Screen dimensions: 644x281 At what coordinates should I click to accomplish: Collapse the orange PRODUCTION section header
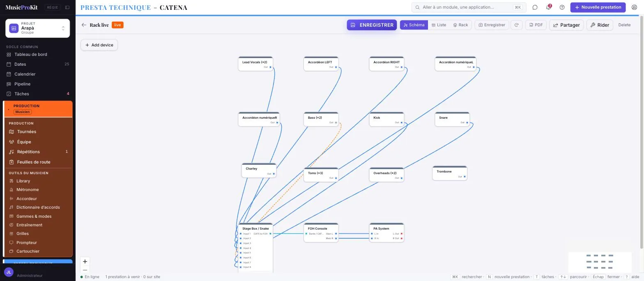(x=38, y=109)
